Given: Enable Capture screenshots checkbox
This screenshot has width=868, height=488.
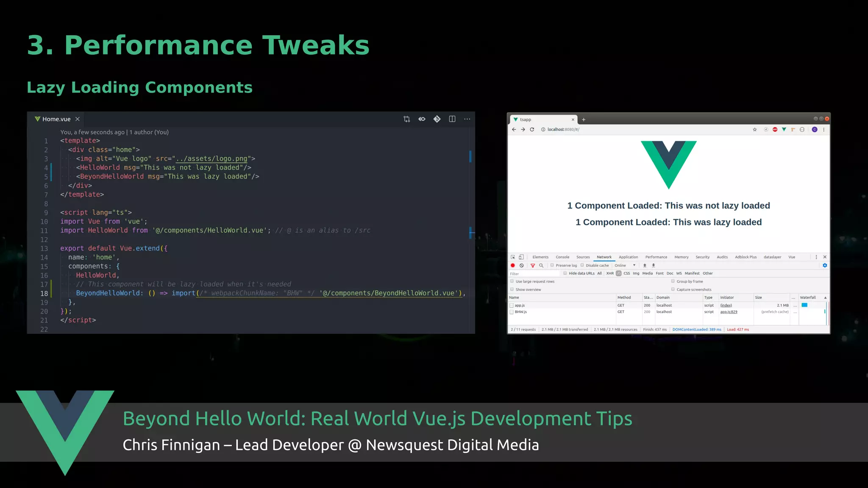Looking at the screenshot, I should 673,289.
